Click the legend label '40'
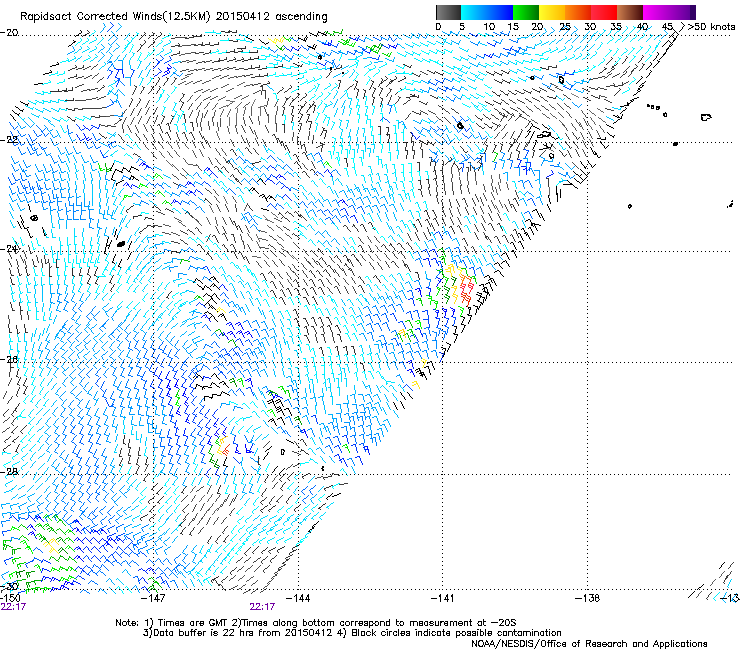 pyautogui.click(x=642, y=27)
